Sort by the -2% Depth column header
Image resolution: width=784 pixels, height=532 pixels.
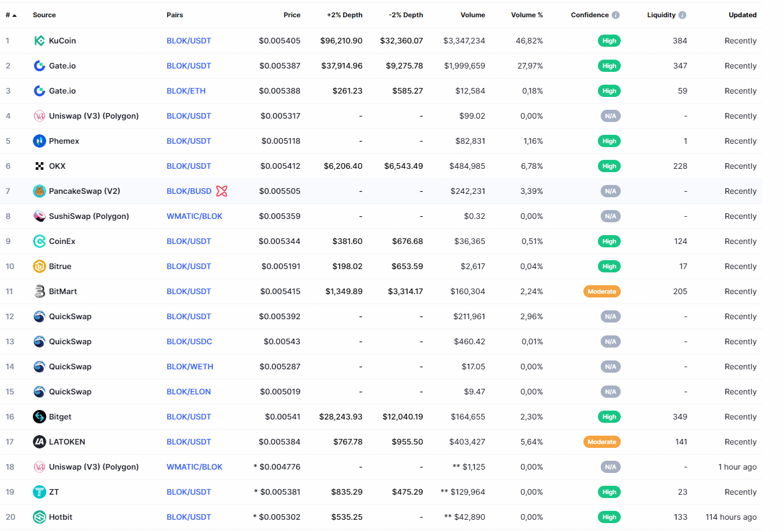(406, 15)
